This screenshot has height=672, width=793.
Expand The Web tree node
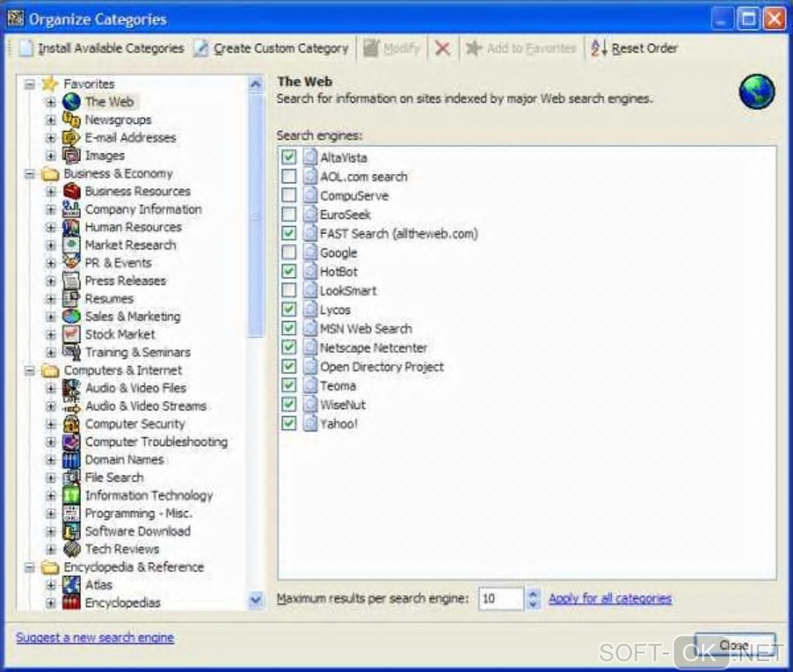51,102
